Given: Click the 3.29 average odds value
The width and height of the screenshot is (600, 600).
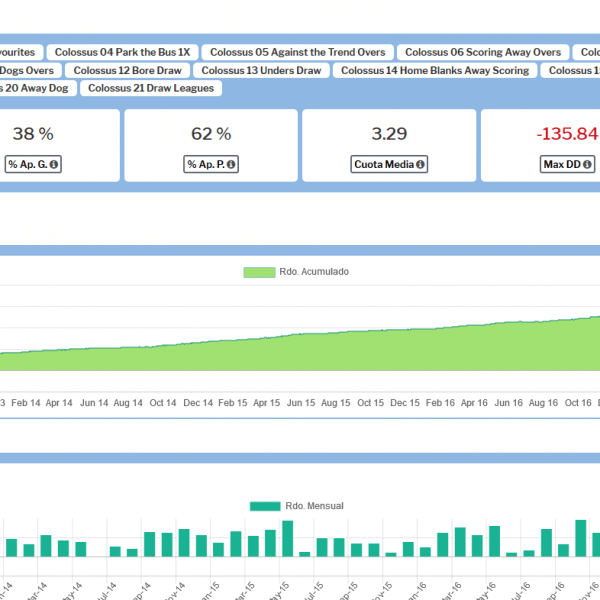Looking at the screenshot, I should click(x=389, y=134).
